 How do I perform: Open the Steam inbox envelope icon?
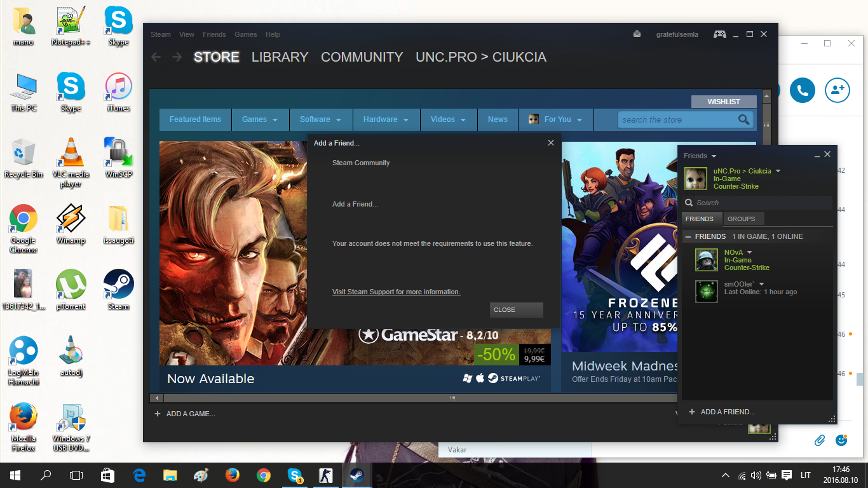point(637,34)
